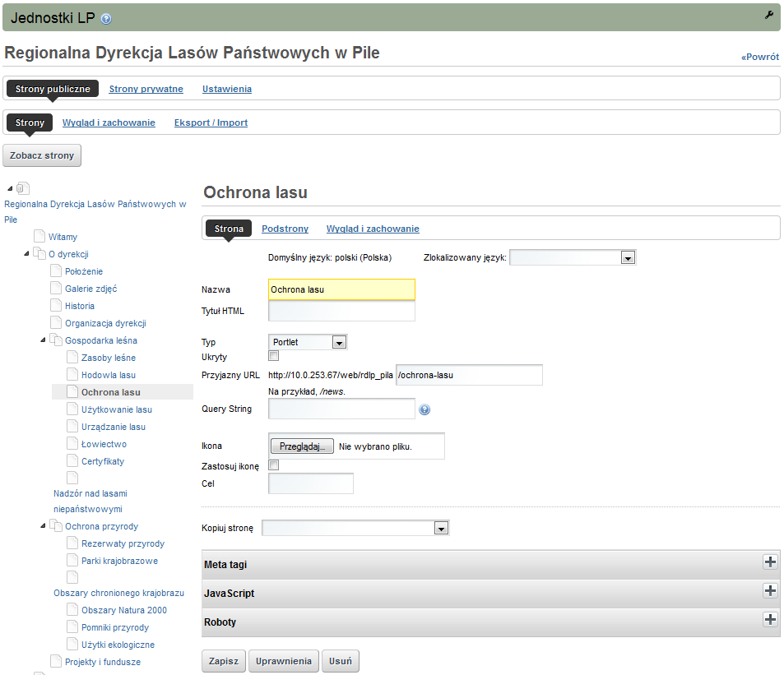Select Parki krajobrazowe in the tree
This screenshot has height=675, width=784.
119,561
